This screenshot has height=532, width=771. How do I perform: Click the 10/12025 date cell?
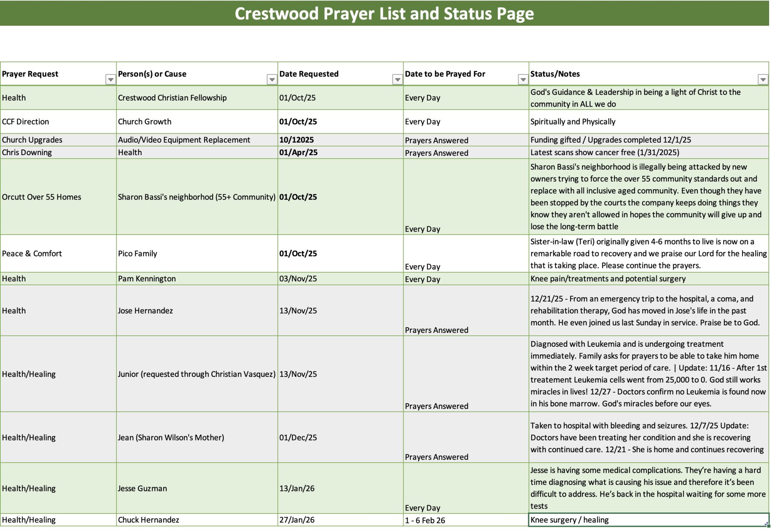[x=297, y=140]
